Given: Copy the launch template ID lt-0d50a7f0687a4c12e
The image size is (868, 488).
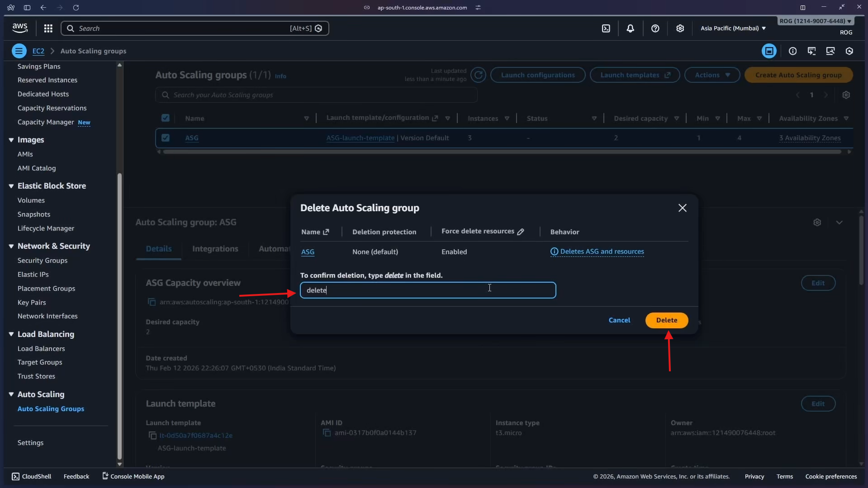Looking at the screenshot, I should point(152,436).
